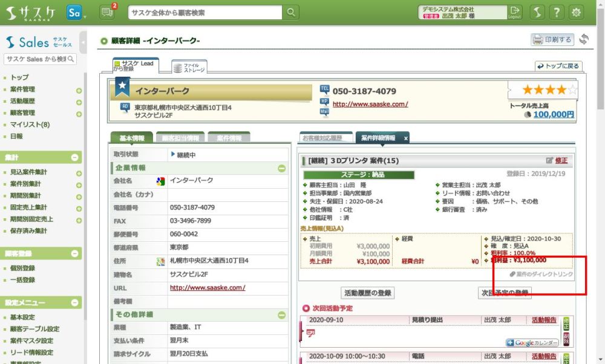Collapse the その他詳細 section

281,315
